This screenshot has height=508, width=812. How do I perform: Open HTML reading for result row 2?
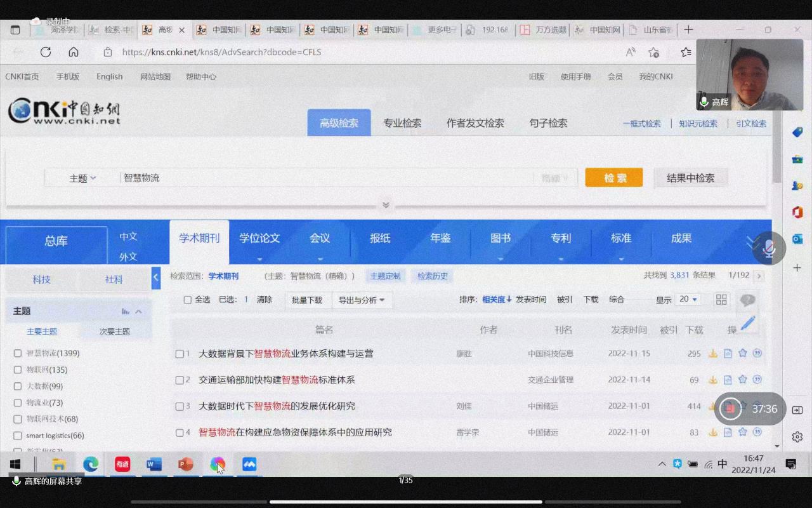(x=728, y=380)
